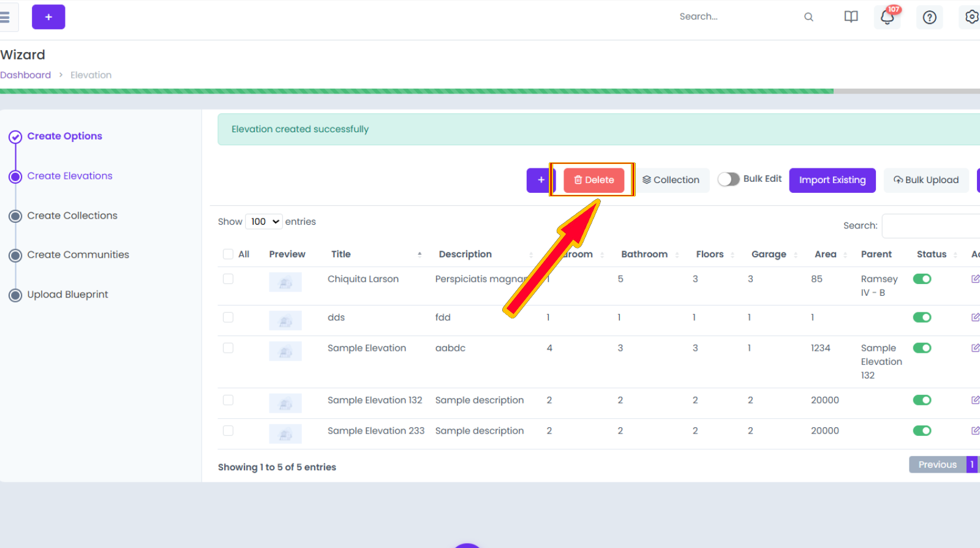Go to Create Options step
The image size is (980, 548).
[x=64, y=136]
